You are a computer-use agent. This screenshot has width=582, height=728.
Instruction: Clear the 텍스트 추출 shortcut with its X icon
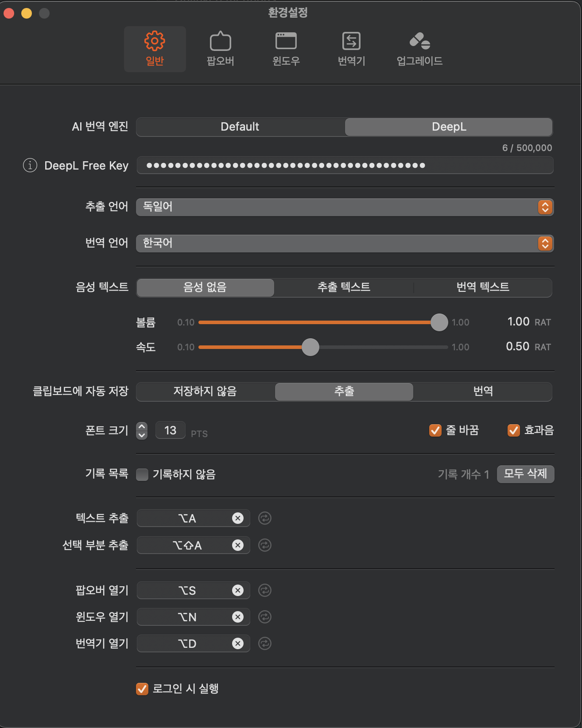[x=238, y=518]
